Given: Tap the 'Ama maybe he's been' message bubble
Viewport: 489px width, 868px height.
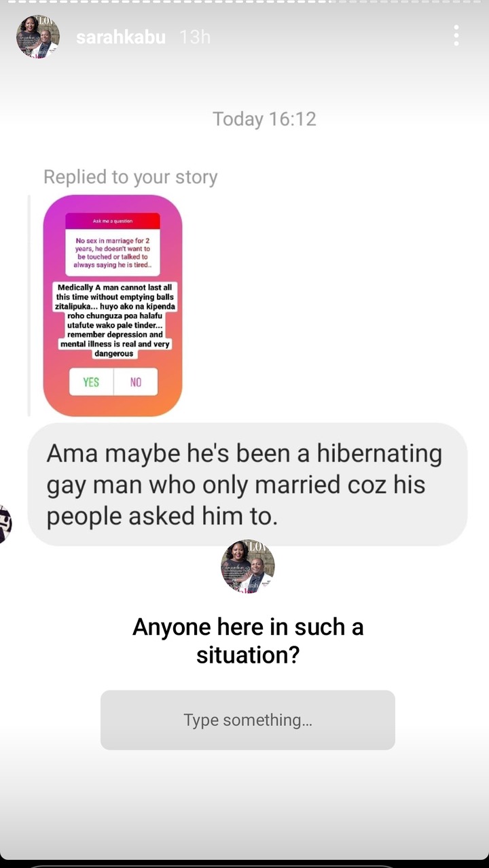Looking at the screenshot, I should point(247,485).
